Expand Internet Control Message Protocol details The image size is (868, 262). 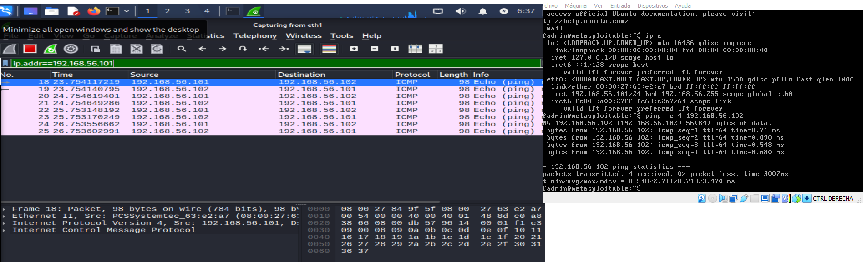[x=5, y=230]
